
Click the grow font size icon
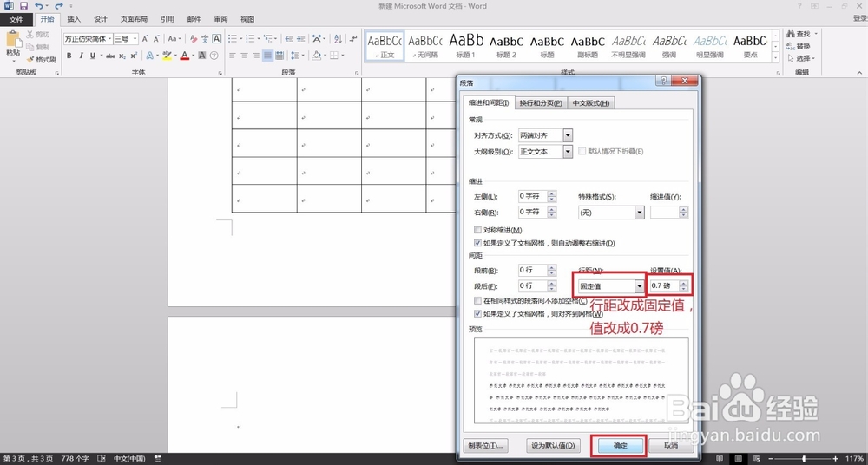pyautogui.click(x=145, y=39)
